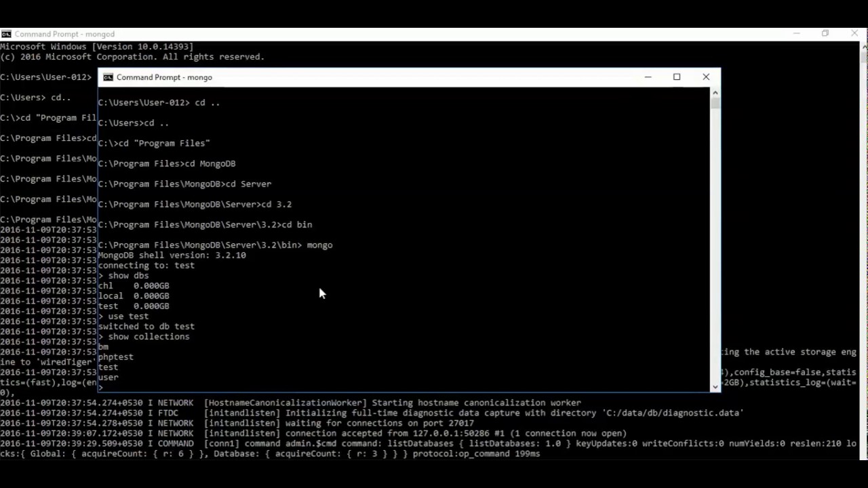Maximize the Command Prompt - mongo window

pos(677,77)
